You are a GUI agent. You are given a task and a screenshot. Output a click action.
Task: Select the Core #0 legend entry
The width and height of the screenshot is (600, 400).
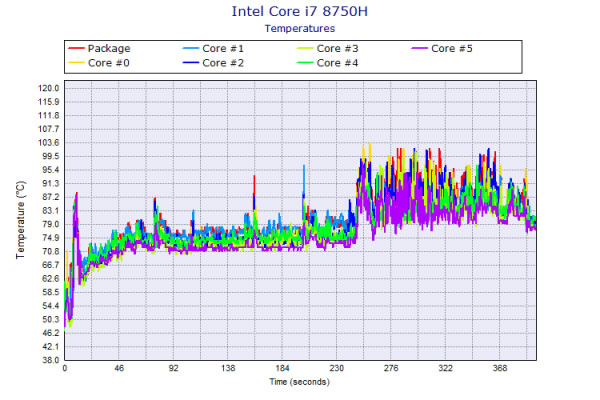(99, 63)
